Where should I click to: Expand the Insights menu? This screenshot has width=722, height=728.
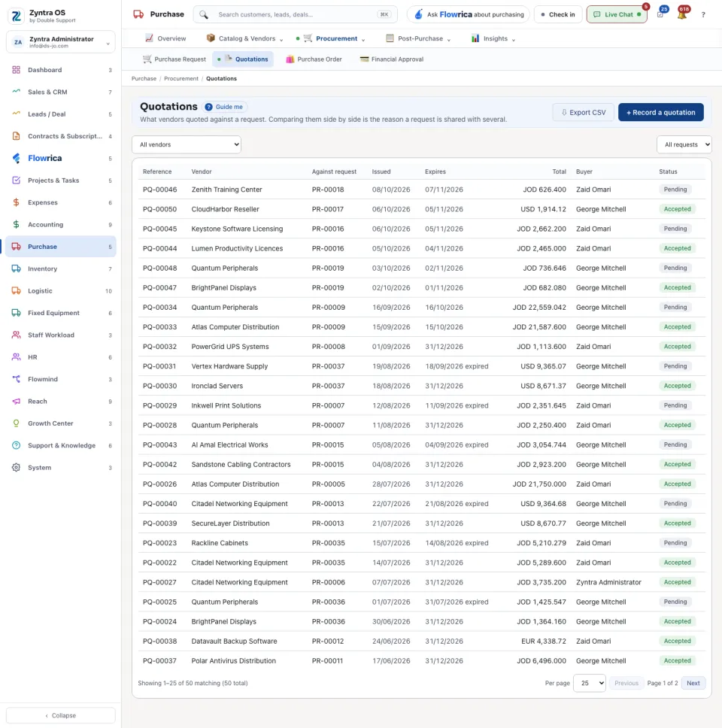(493, 38)
